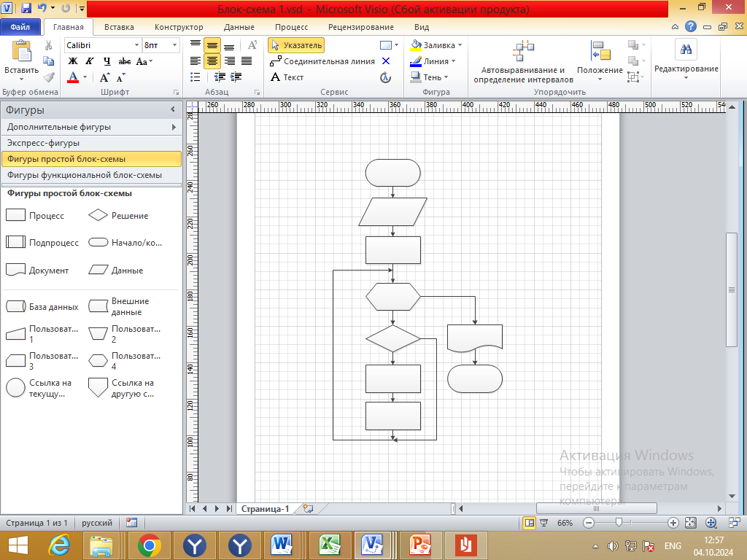Toggle strikethrough text formatting

click(125, 61)
